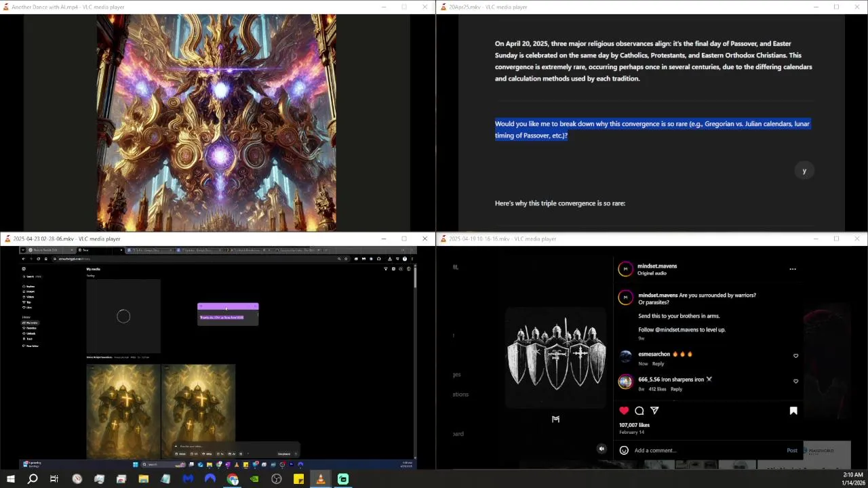Open NordVPN on the taskbar
Image resolution: width=868 pixels, height=488 pixels.
[210, 479]
